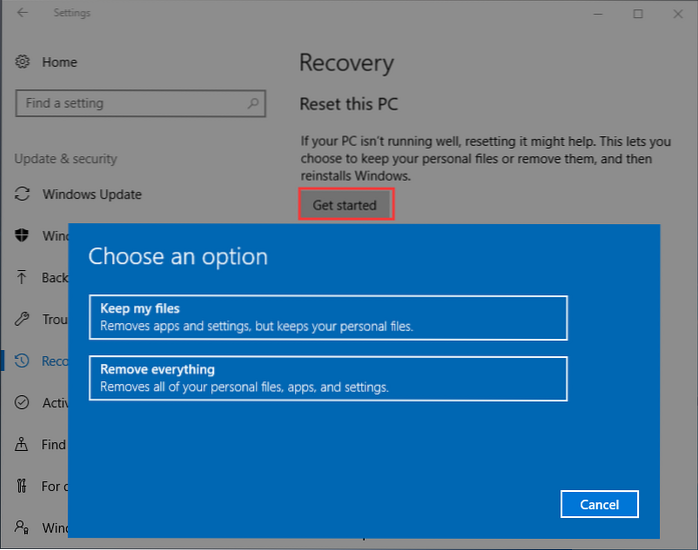
Task: Choose the Remove everything option
Action: [328, 378]
